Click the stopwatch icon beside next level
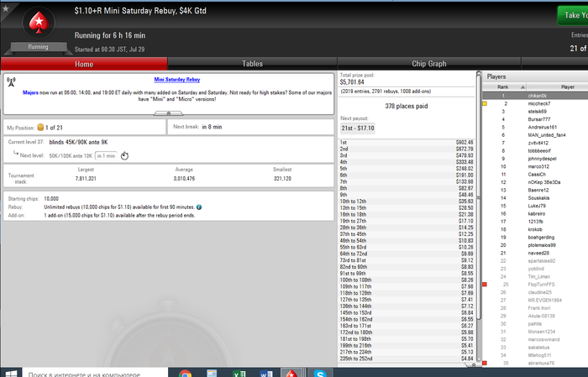The image size is (588, 377). point(124,155)
